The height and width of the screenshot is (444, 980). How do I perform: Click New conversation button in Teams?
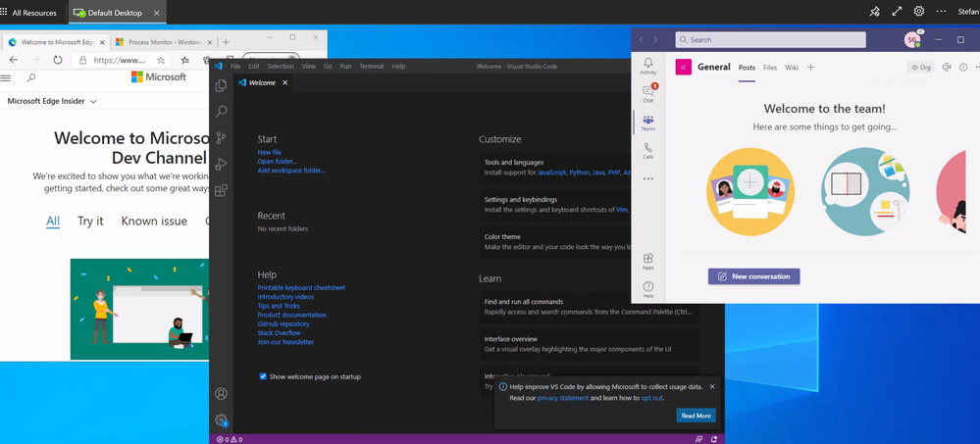753,276
